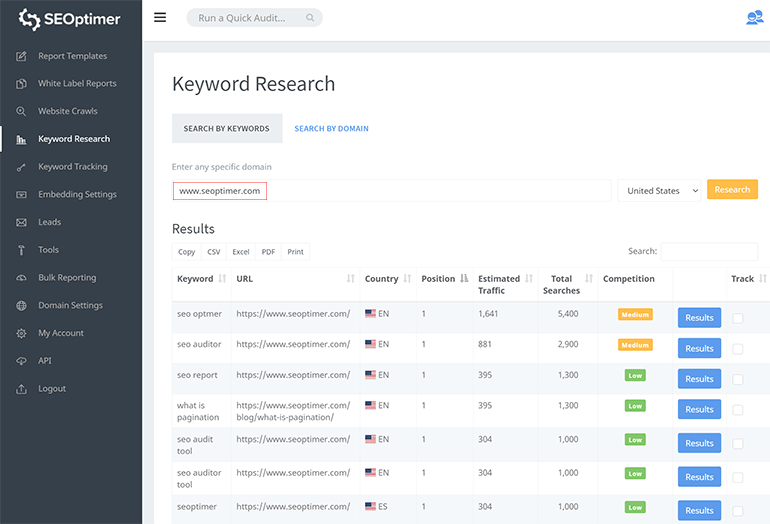Screen dimensions: 770x524
Task: Sort results by Position column
Action: (444, 279)
